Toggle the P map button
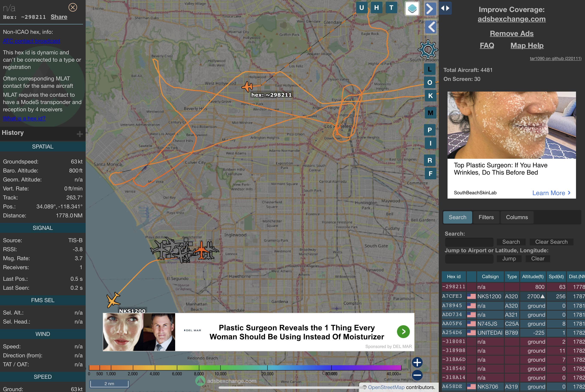Screen dimensions: 585x392 click(x=430, y=130)
